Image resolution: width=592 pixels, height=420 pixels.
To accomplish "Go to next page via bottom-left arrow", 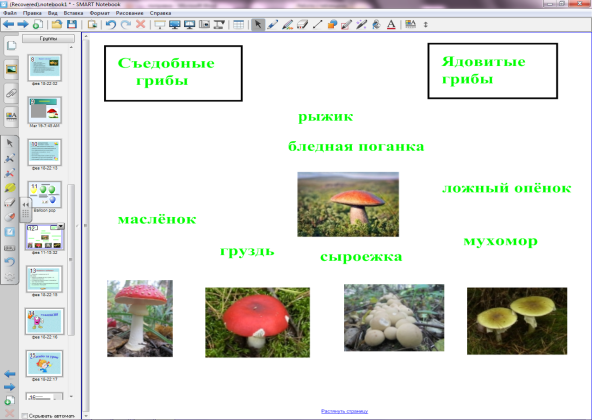I will 9,387.
